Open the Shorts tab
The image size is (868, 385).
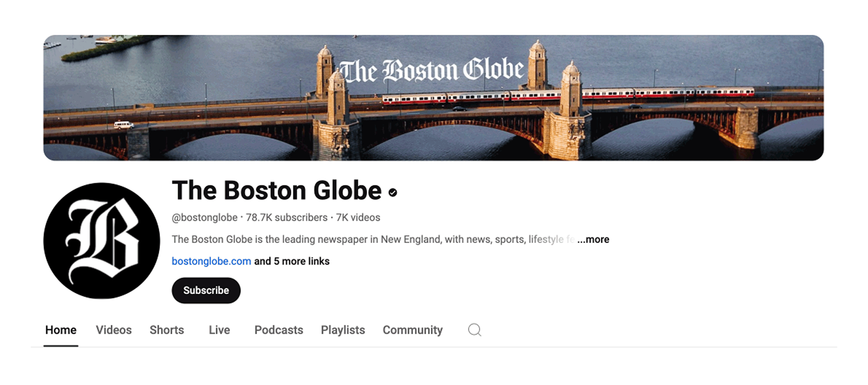tap(167, 330)
